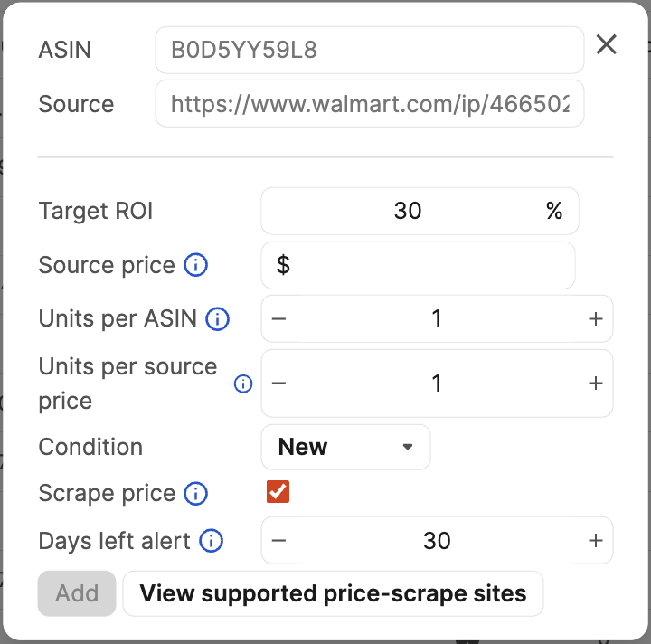Click Units per source price info icon

coord(243,384)
